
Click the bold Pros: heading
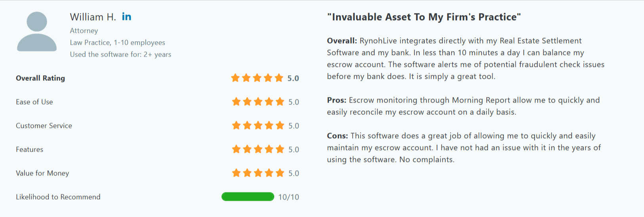tap(336, 100)
